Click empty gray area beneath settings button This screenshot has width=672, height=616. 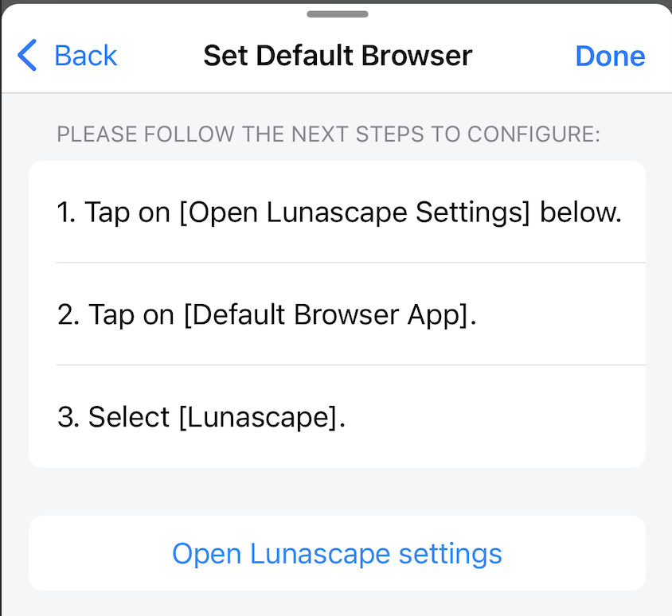tap(337, 604)
